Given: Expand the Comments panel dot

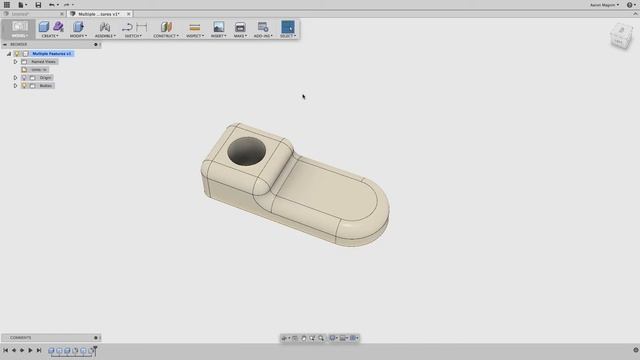Looking at the screenshot, I should point(96,338).
